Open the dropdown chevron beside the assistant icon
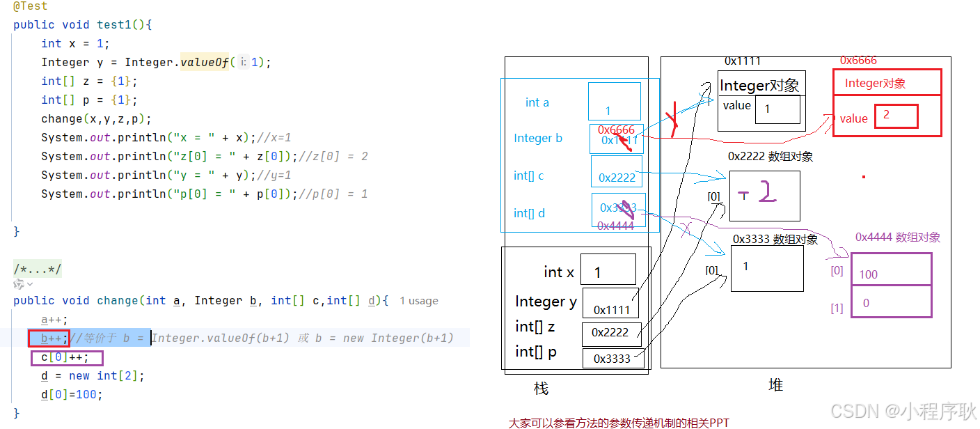This screenshot has width=980, height=429. [x=30, y=284]
